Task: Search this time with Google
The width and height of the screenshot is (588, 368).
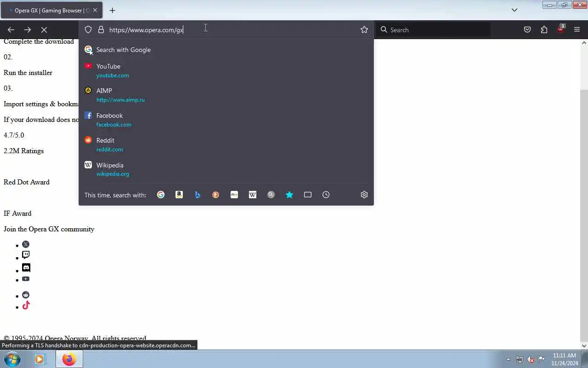Action: (161, 195)
